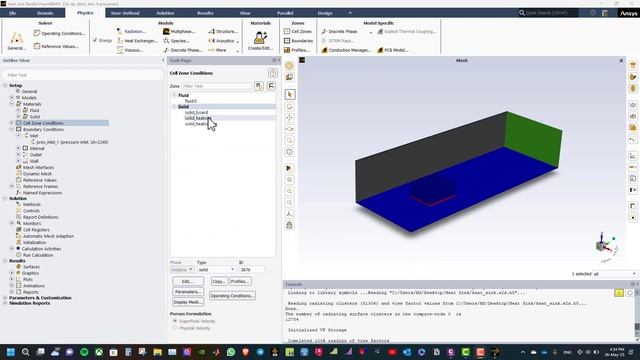Expand the Wall boundary node

18,161
